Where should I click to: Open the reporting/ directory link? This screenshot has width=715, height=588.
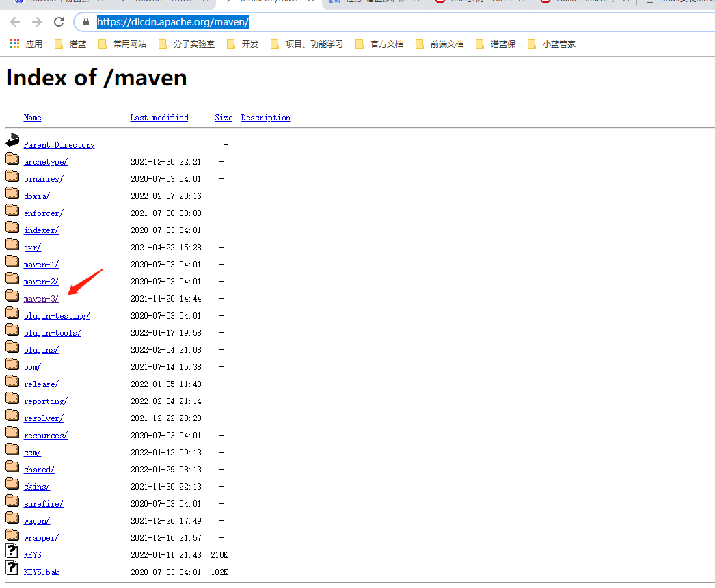(46, 401)
